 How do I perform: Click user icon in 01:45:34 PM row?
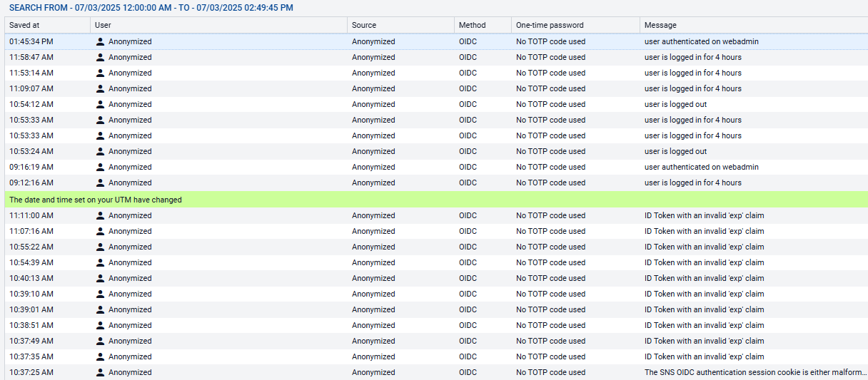101,41
